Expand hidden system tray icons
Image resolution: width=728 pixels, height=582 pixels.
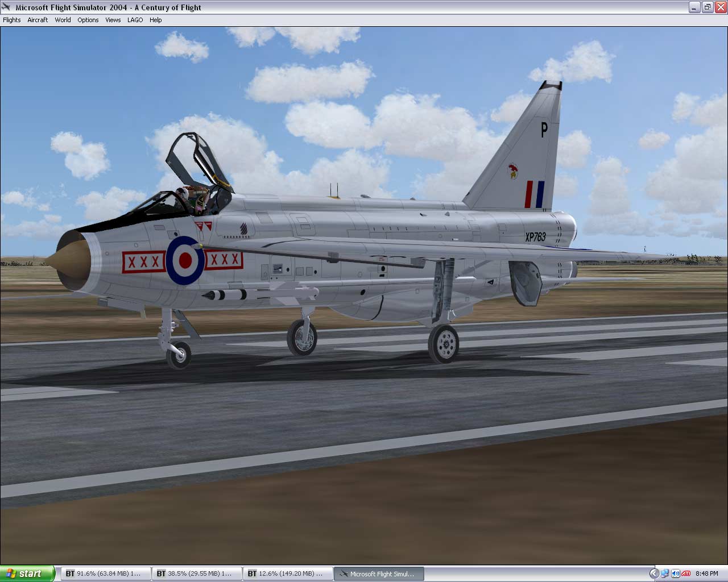[x=654, y=573]
